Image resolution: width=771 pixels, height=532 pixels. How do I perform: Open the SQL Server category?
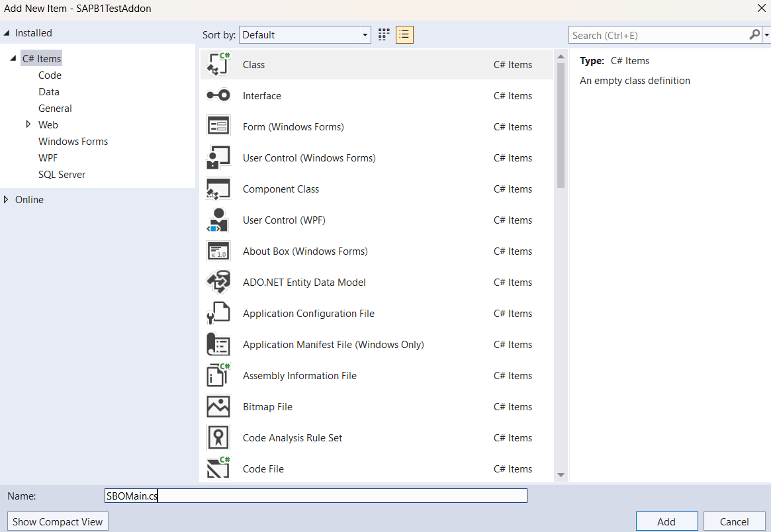[x=62, y=174]
